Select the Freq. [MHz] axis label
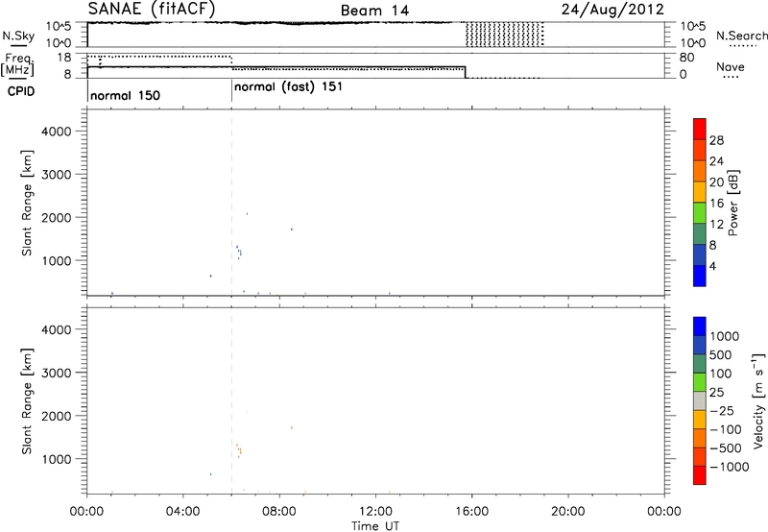The image size is (768, 532). (17, 64)
